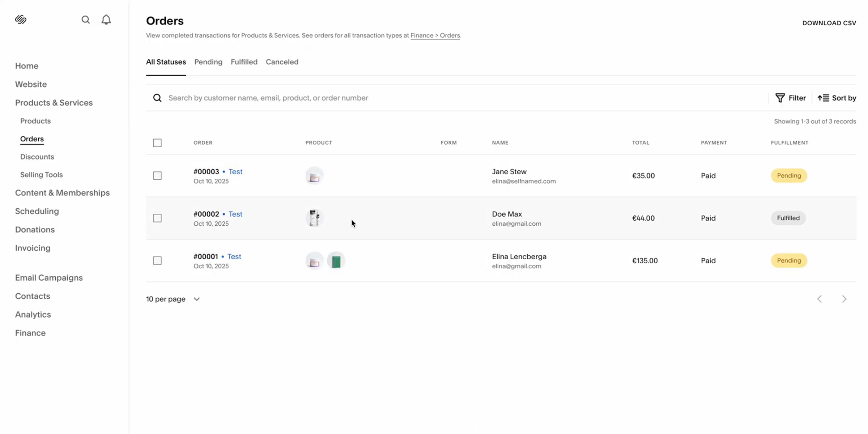Viewport: 868px width, 434px height.
Task: Switch to the Fulfilled tab
Action: (244, 62)
